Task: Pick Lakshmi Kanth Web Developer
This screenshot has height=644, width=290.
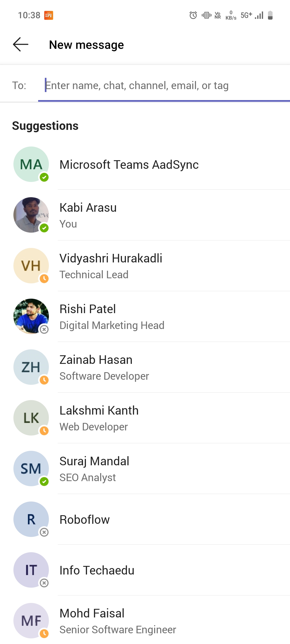Action: (x=145, y=418)
